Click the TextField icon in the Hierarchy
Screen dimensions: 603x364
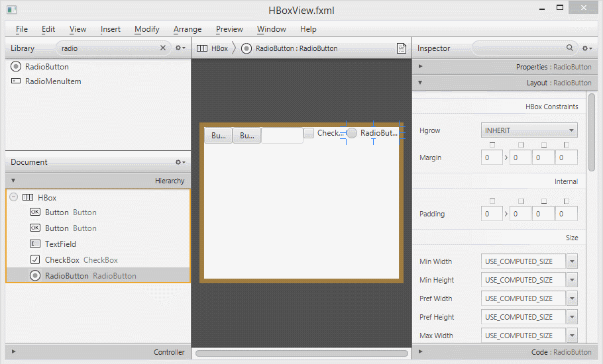pyautogui.click(x=35, y=244)
